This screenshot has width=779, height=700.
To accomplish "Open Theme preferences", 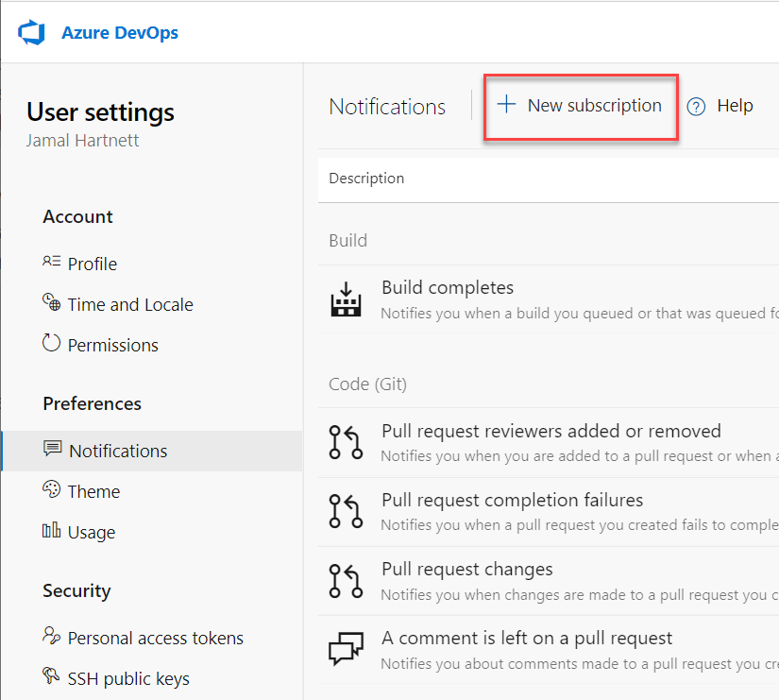I will tap(93, 491).
